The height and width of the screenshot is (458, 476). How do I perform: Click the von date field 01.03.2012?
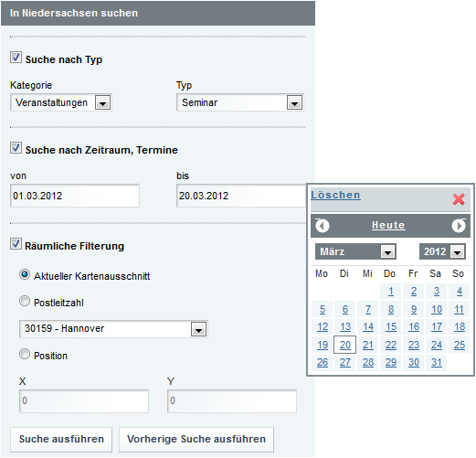(75, 196)
